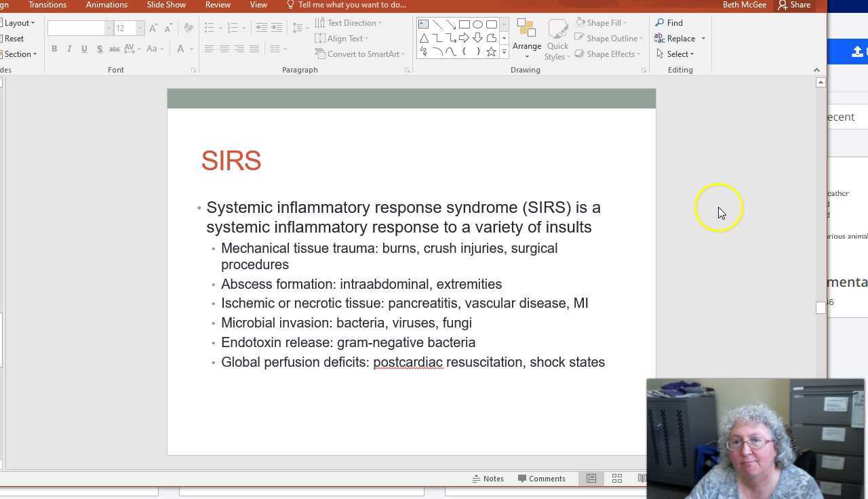Show the Notes pane
Image resolution: width=868 pixels, height=499 pixels.
[488, 478]
